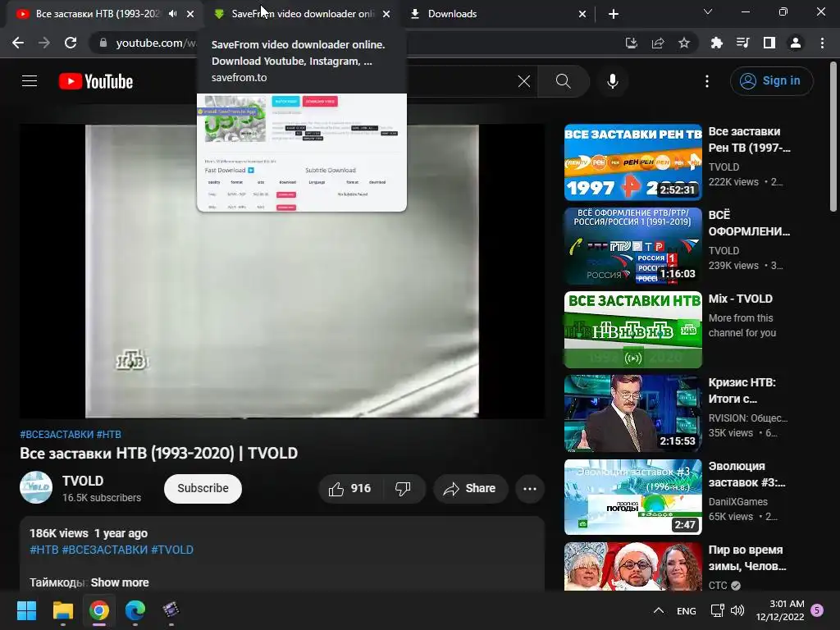The width and height of the screenshot is (840, 630).
Task: Click the browser forward arrow
Action: tap(44, 43)
